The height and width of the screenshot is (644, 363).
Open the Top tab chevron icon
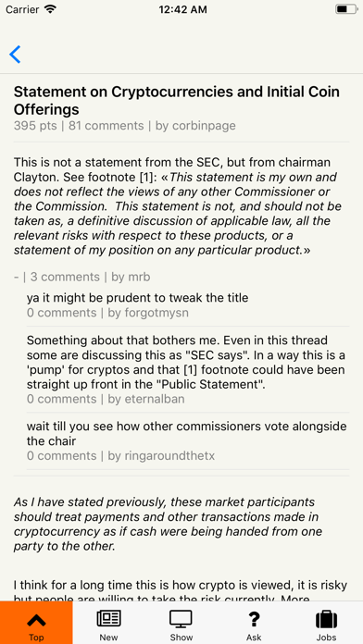pos(36,619)
